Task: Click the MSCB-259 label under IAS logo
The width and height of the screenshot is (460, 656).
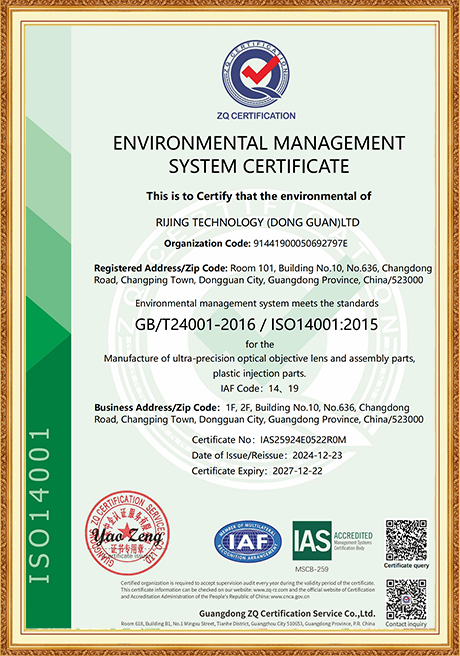Action: (312, 569)
